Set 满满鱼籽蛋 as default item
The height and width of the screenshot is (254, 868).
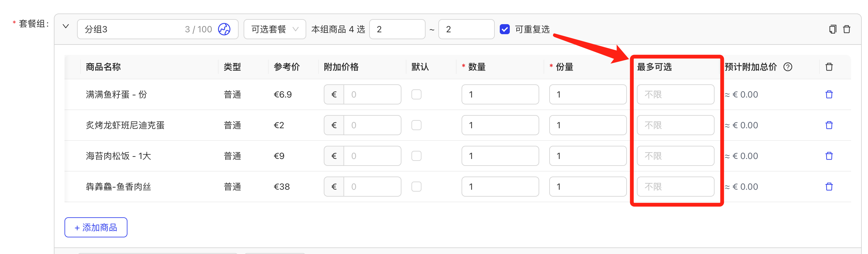pyautogui.click(x=416, y=94)
